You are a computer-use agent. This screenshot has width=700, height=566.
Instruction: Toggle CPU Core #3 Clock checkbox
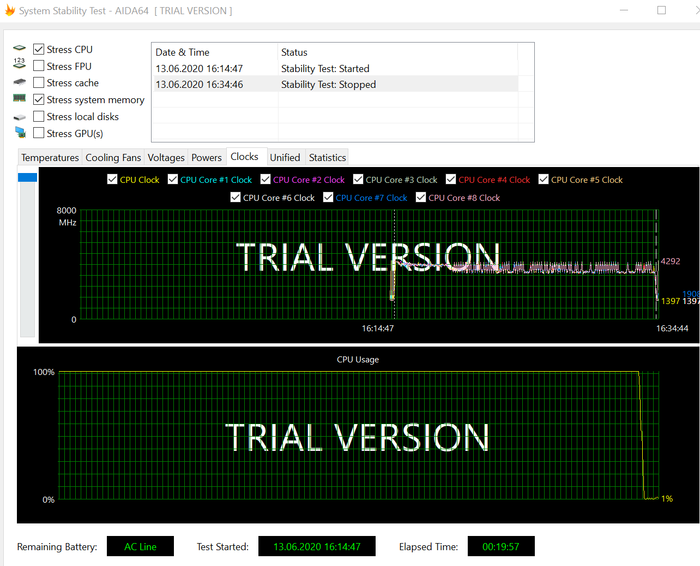(x=358, y=179)
